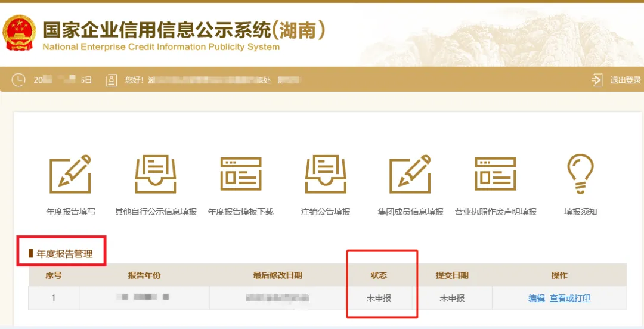Click the 序号 column header
The width and height of the screenshot is (644, 329).
54,275
